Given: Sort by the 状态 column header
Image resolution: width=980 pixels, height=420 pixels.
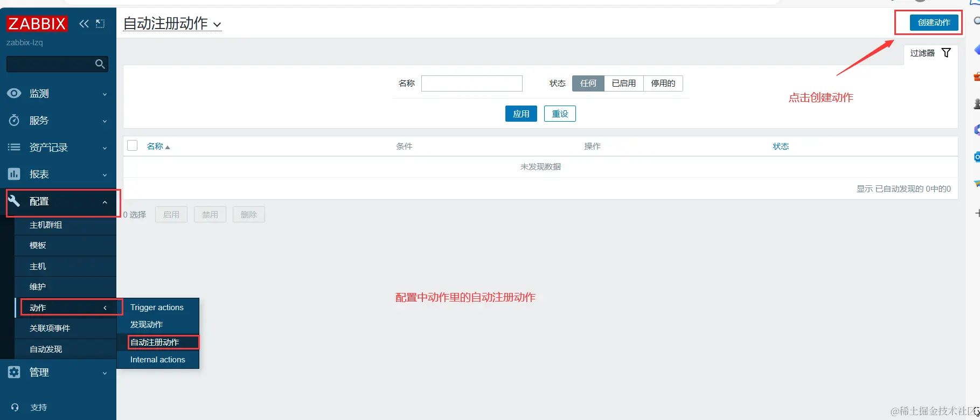Looking at the screenshot, I should (781, 146).
